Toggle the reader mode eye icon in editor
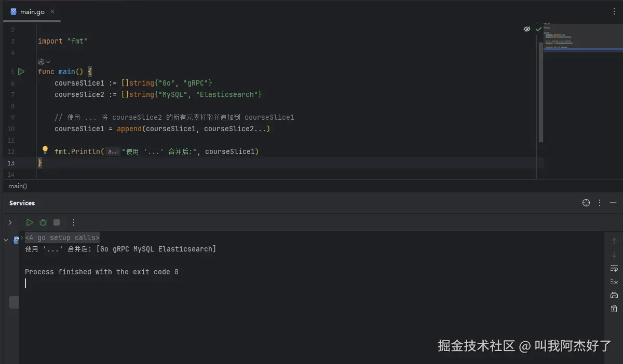This screenshot has width=623, height=364. click(527, 29)
